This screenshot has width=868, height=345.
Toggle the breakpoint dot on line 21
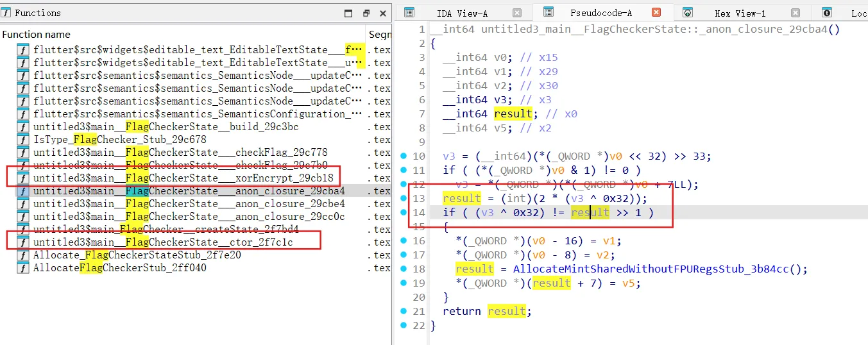(404, 312)
